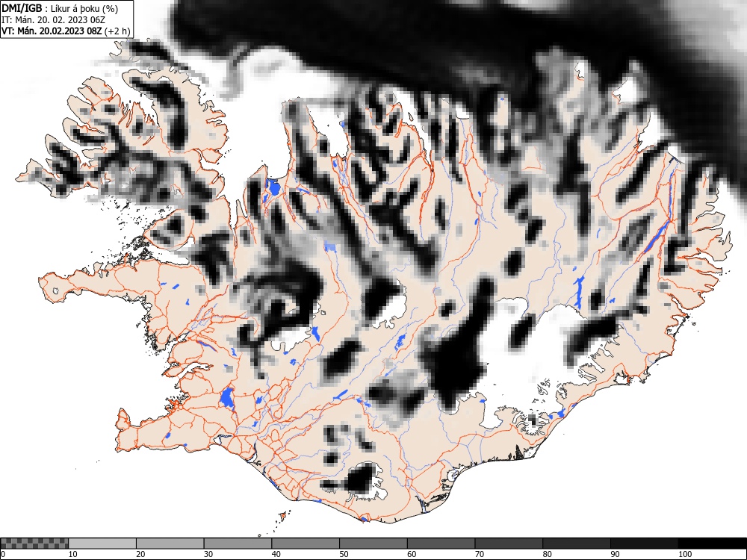Click the "0" label under the color scale

point(3,554)
